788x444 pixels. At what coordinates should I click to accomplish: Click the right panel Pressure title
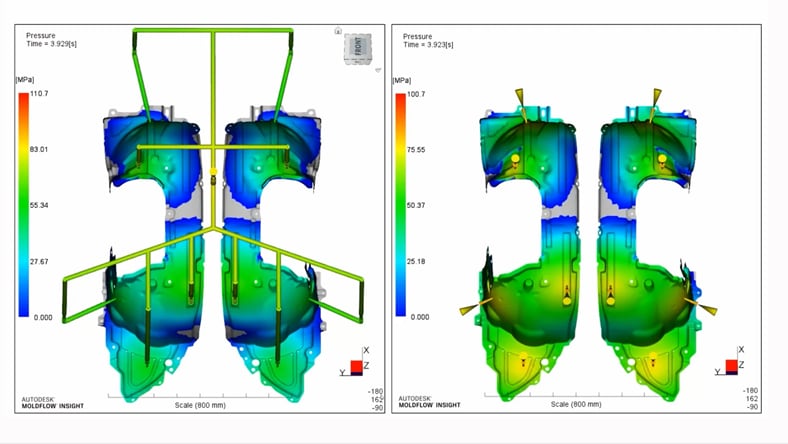(418, 37)
